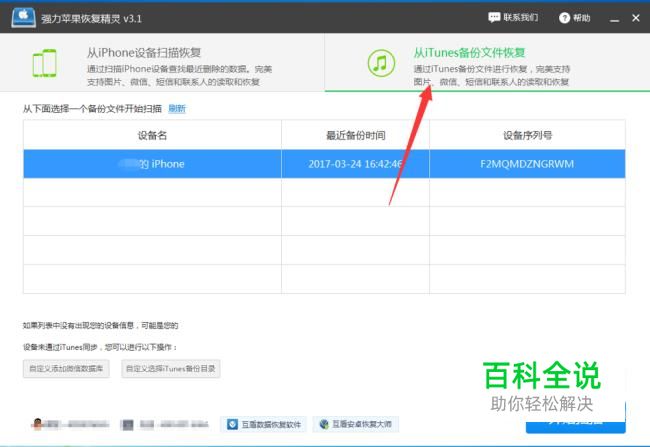The image size is (650, 447).
Task: Click the 刷新 refresh link
Action: [x=177, y=109]
